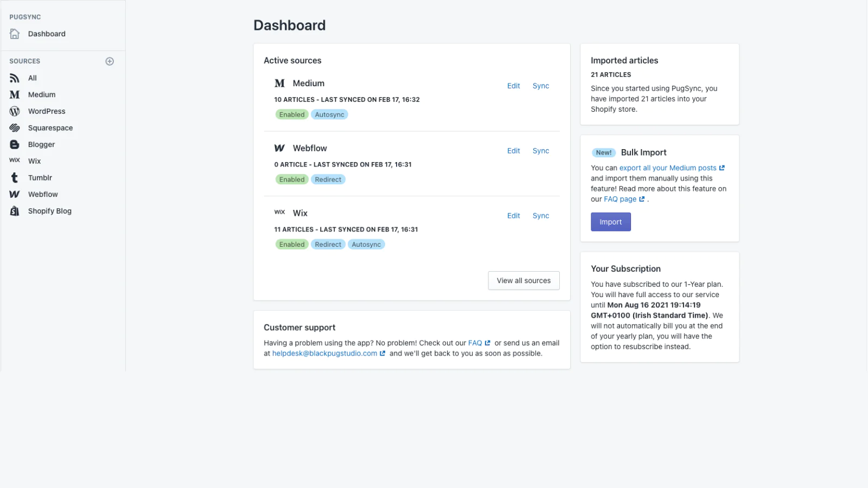Click 10 ARTICLES - LAST SYNCED ON FEB 17, 16:32 text
This screenshot has height=488, width=868.
click(x=347, y=100)
